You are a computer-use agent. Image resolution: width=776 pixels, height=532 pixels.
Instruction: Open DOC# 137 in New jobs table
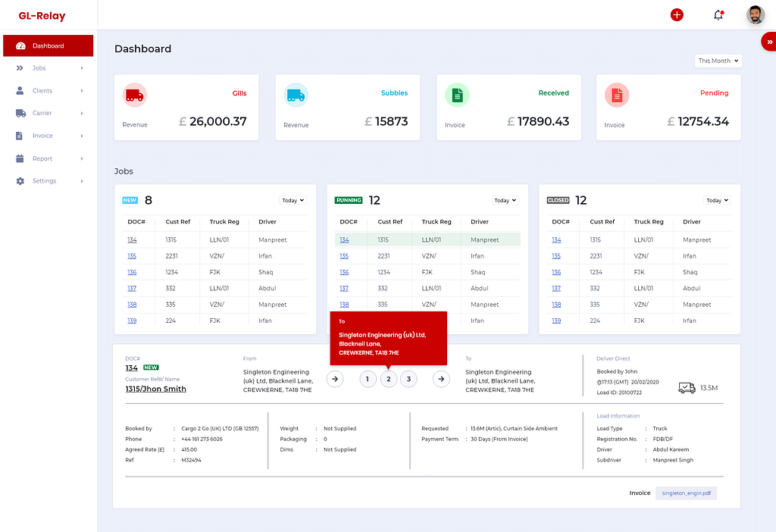point(132,289)
